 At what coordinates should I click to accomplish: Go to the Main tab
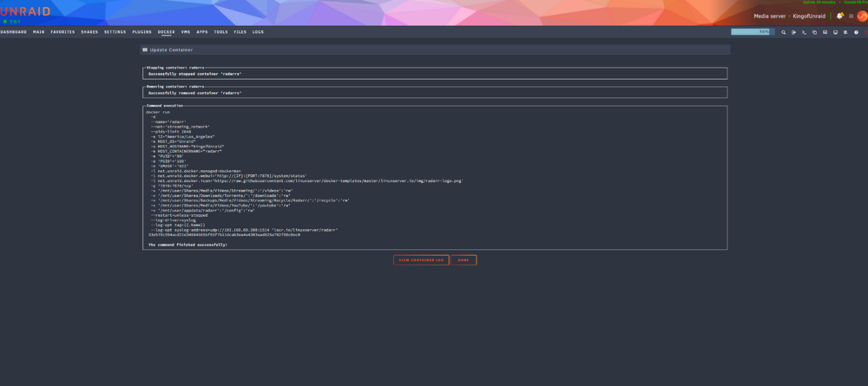39,32
